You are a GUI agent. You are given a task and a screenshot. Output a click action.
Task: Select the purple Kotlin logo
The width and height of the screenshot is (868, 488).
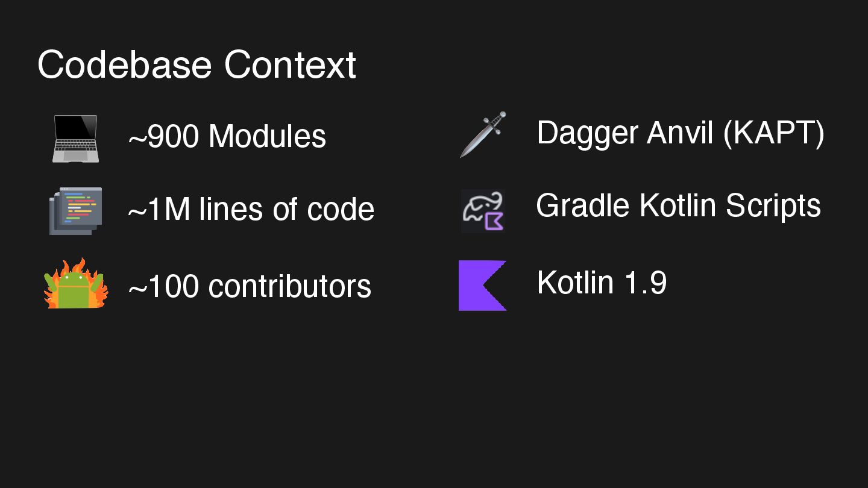[482, 286]
